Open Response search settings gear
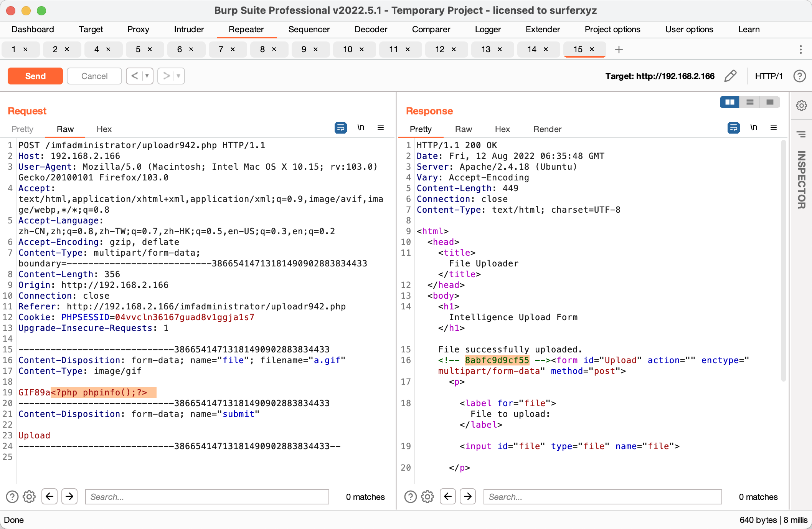This screenshot has width=812, height=529. [x=427, y=497]
